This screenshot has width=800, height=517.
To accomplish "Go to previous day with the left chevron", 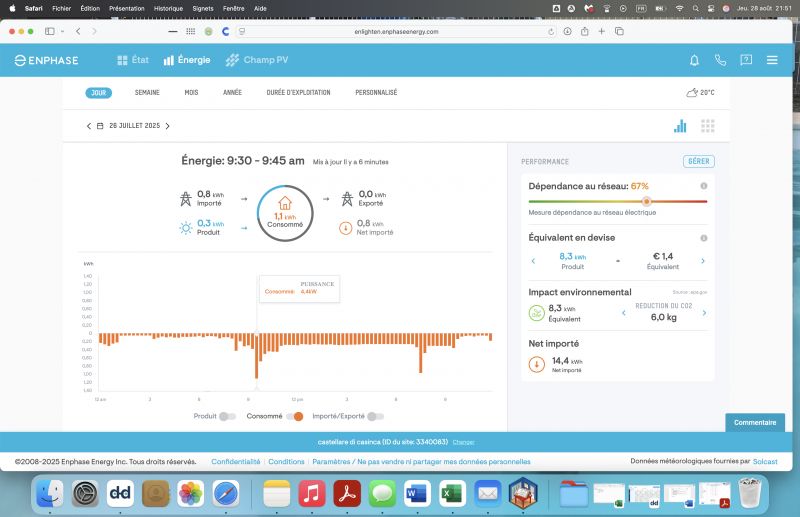I will pos(88,126).
